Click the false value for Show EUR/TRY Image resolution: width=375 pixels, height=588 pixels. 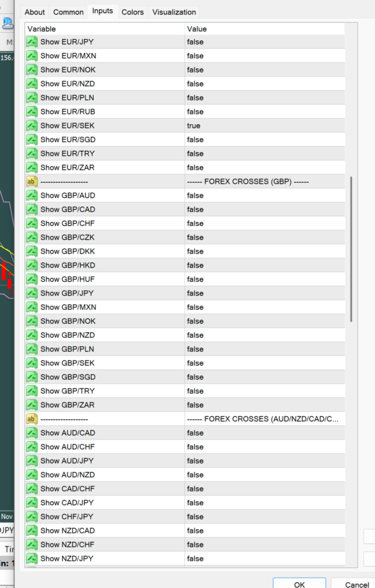point(195,154)
